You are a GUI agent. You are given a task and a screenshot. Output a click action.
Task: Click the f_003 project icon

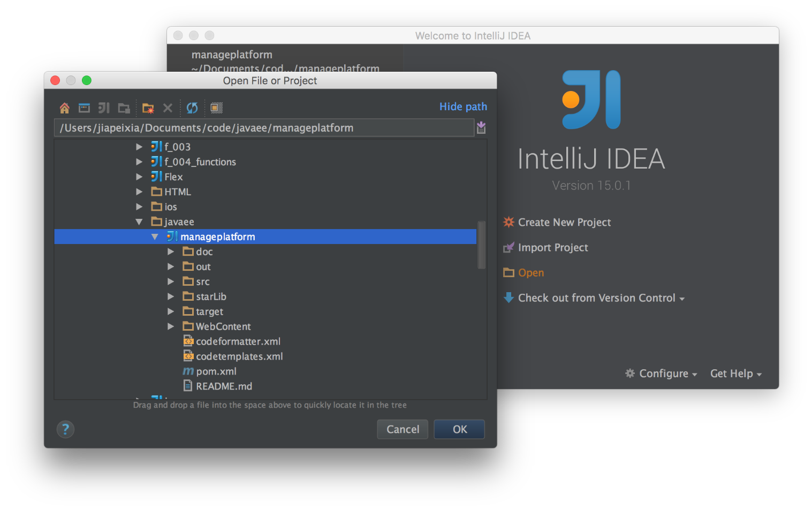click(x=156, y=146)
